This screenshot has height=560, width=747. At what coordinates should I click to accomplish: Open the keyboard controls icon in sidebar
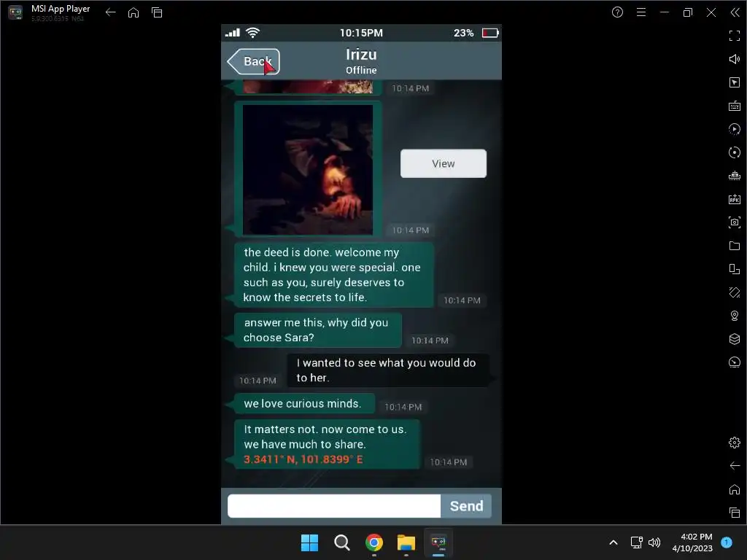click(735, 106)
